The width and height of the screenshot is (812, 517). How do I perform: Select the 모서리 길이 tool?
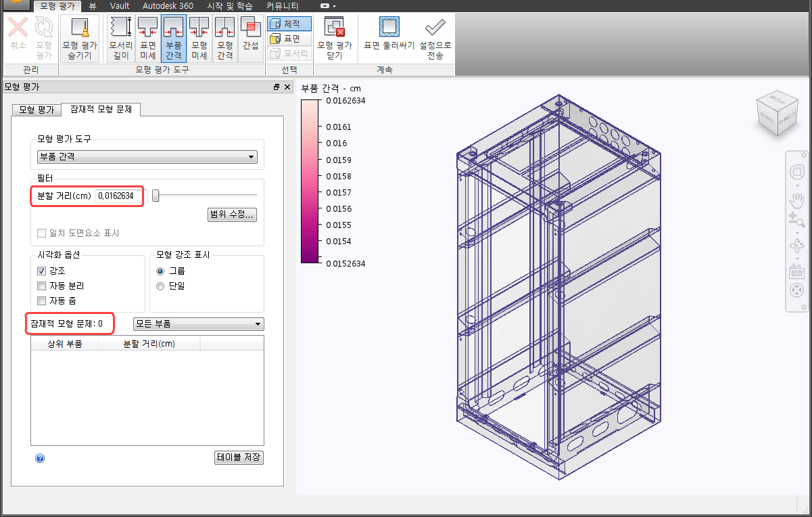click(120, 39)
